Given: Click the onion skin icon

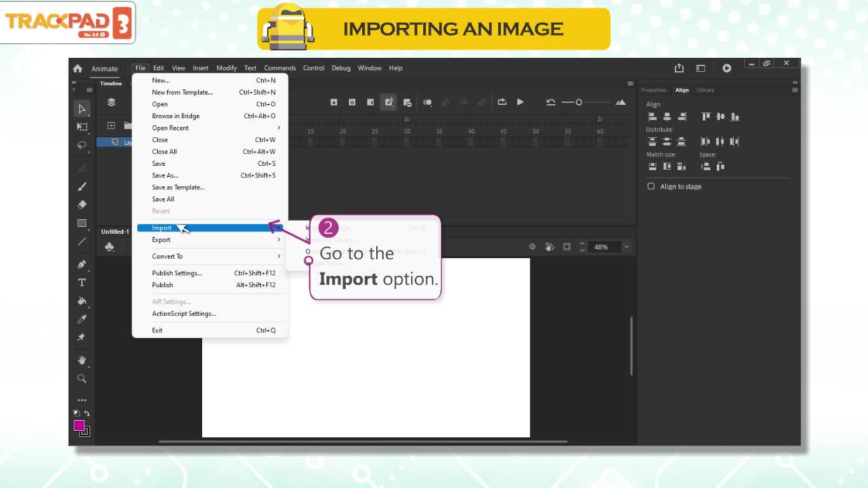Looking at the screenshot, I should point(428,102).
